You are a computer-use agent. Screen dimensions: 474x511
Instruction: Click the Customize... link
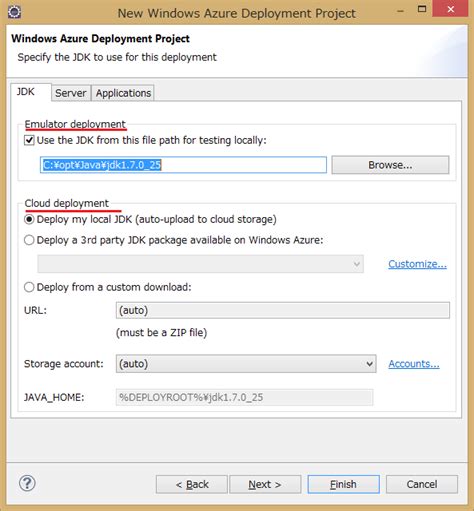417,264
